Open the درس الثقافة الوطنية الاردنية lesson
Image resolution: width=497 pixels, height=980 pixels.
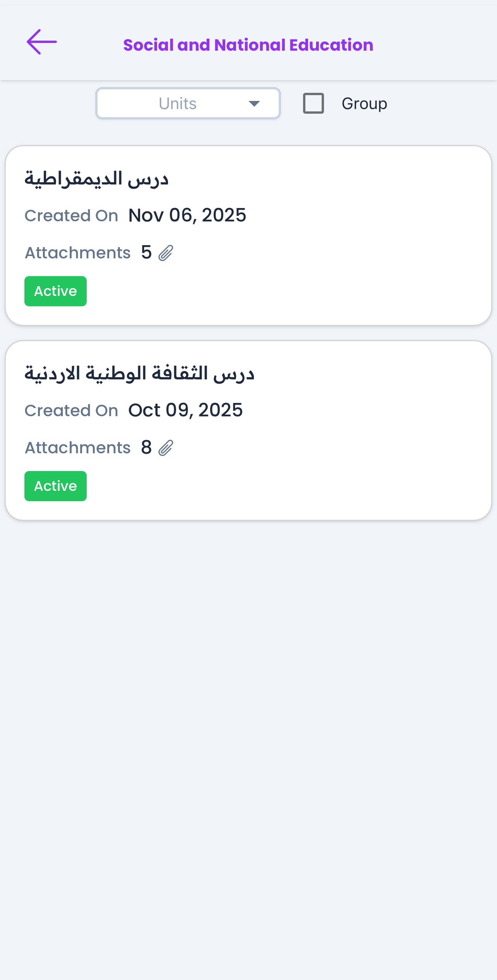(139, 374)
